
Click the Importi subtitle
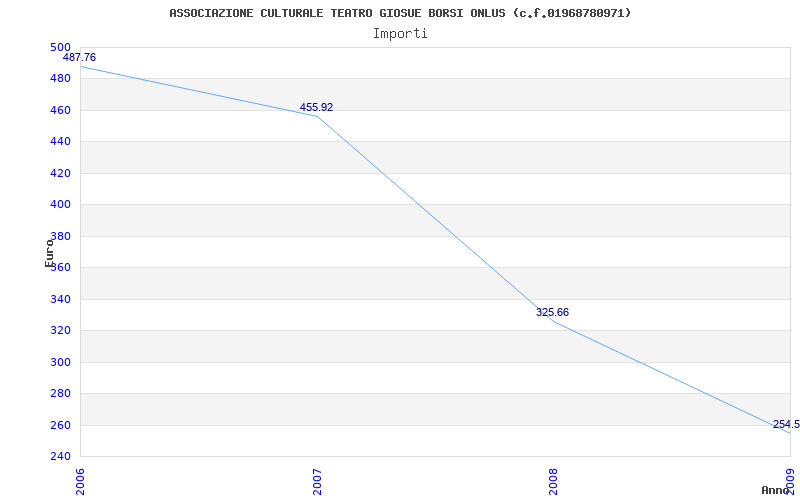click(x=400, y=34)
